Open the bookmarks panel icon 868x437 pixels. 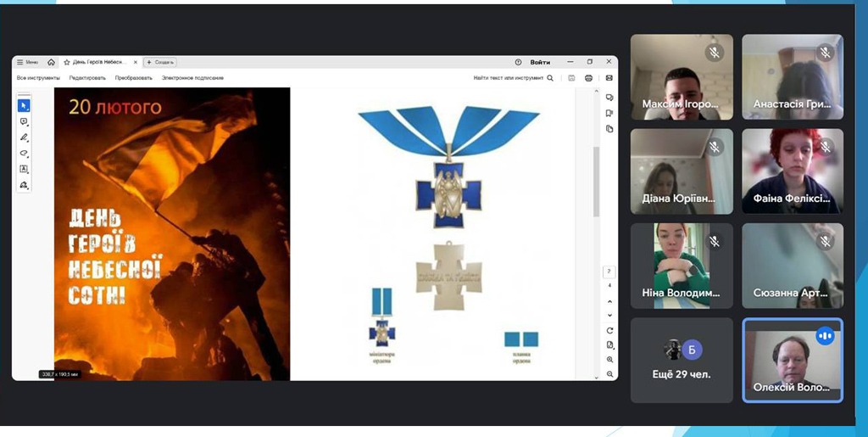click(609, 113)
